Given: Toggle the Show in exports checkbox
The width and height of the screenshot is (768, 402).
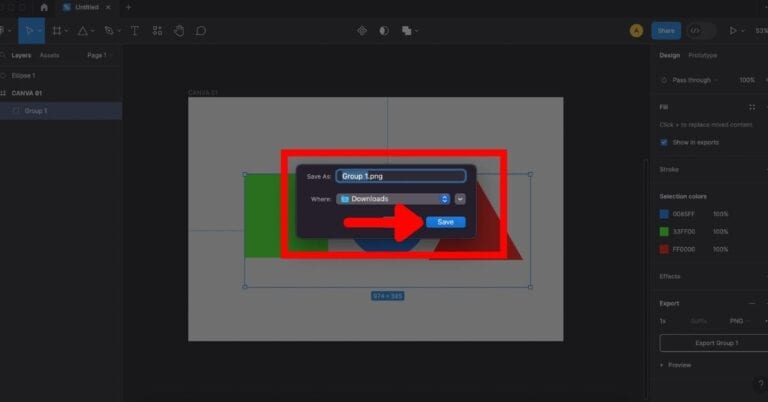Looking at the screenshot, I should pyautogui.click(x=664, y=142).
